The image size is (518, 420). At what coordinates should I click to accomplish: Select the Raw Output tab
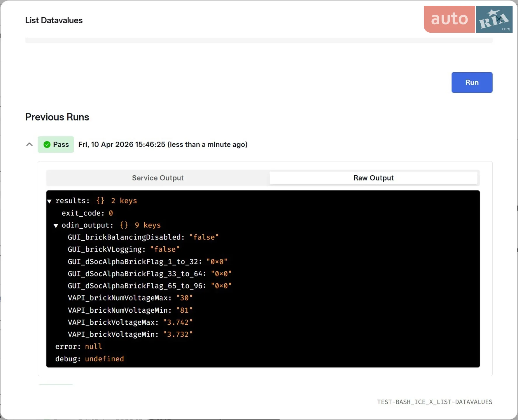pos(373,178)
